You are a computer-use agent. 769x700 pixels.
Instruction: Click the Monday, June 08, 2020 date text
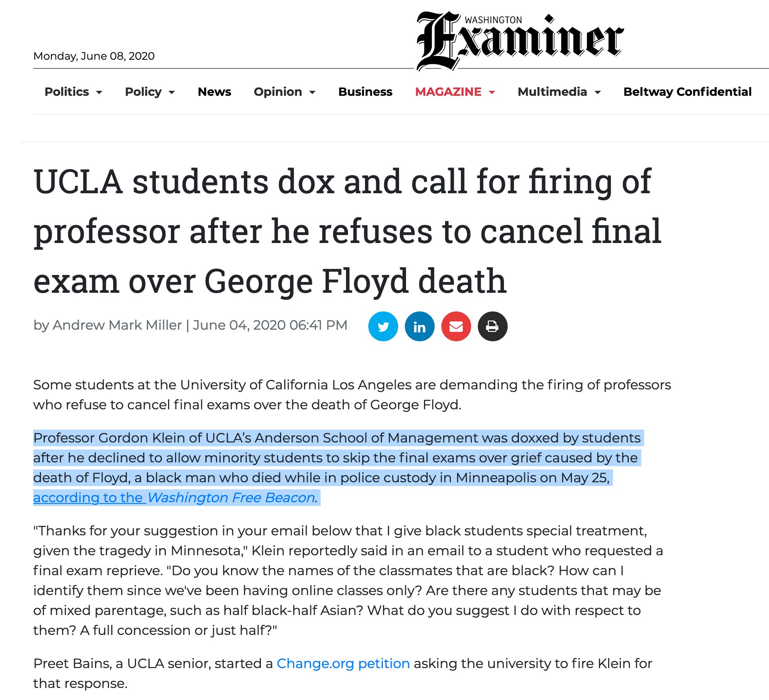click(93, 56)
